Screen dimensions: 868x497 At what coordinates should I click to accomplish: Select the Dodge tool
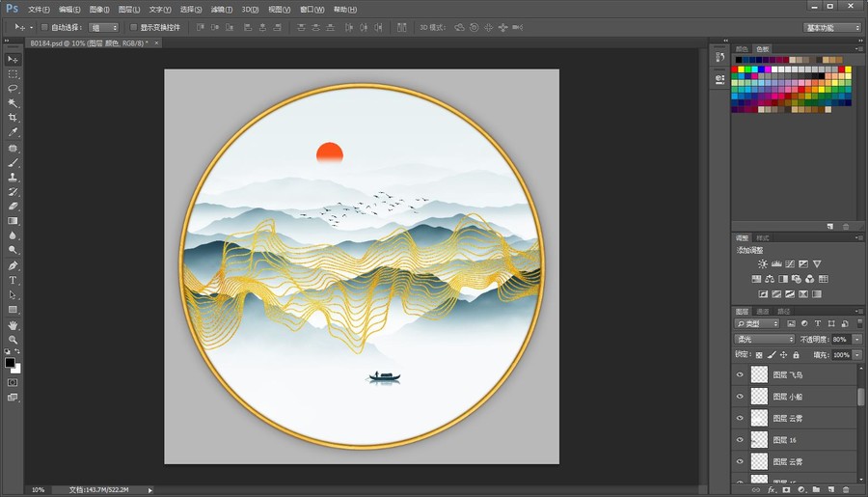(13, 250)
